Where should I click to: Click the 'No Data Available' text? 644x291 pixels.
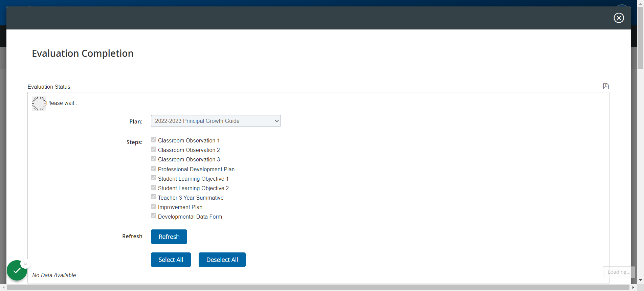coord(54,275)
